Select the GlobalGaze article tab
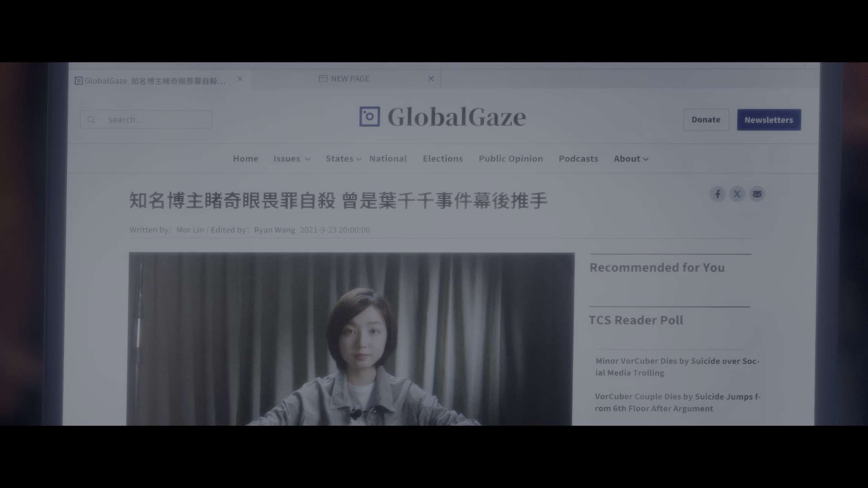 (x=160, y=79)
